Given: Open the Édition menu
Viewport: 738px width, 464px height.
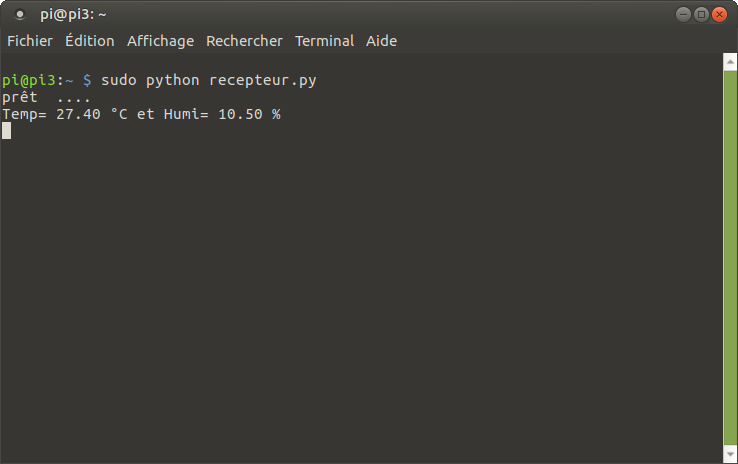Looking at the screenshot, I should 89,41.
